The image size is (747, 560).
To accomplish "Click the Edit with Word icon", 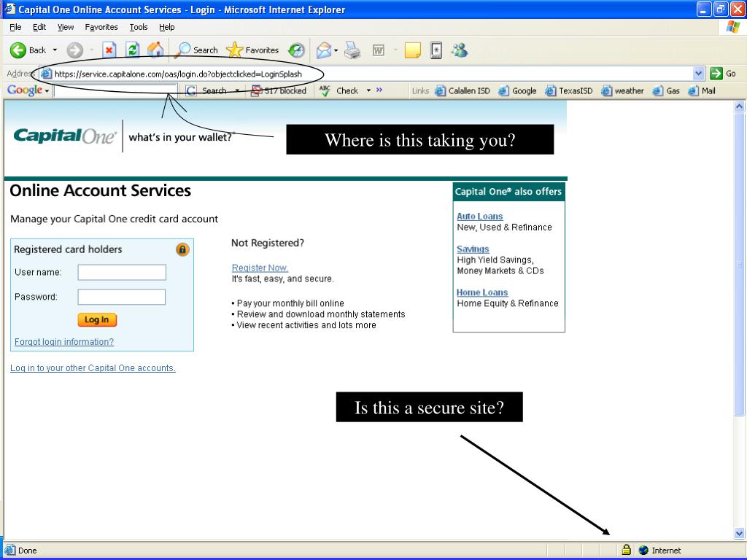I will (379, 50).
